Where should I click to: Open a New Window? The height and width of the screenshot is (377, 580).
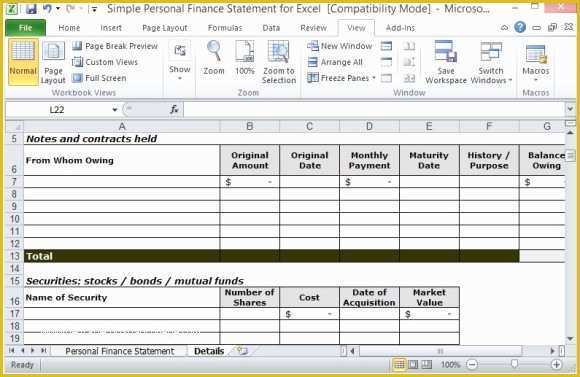(340, 46)
